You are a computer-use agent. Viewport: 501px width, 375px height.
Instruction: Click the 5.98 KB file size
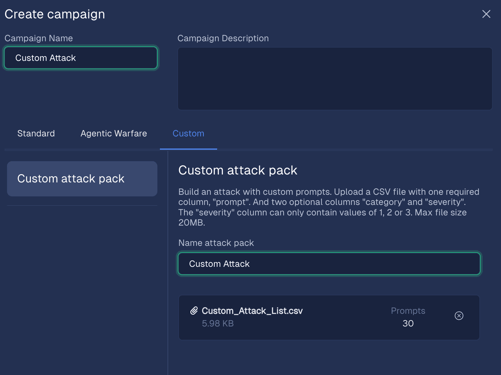[x=218, y=323]
